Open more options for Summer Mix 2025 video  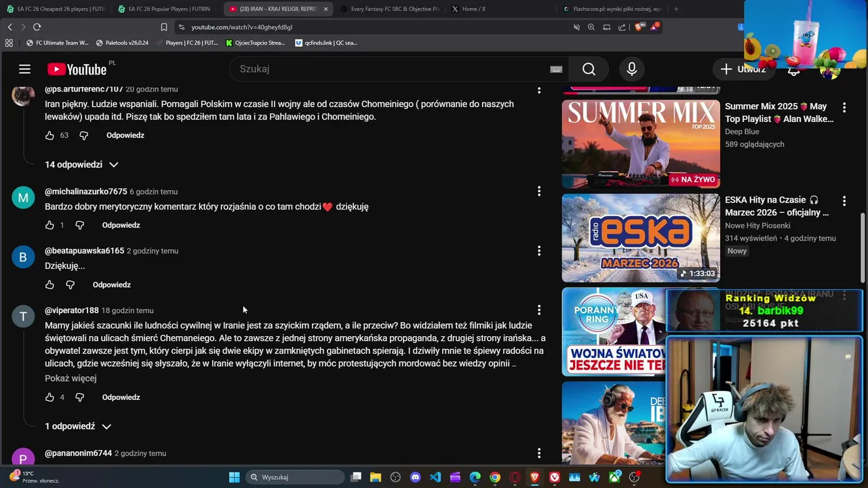coord(844,107)
